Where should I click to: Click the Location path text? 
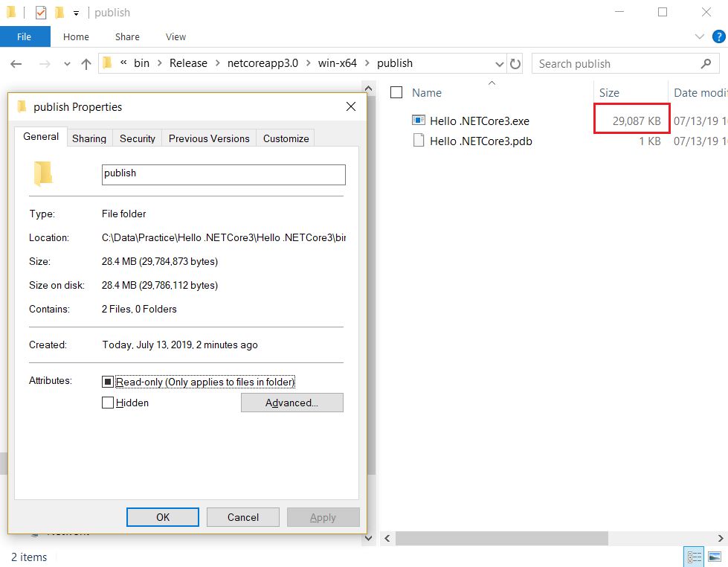(x=223, y=237)
